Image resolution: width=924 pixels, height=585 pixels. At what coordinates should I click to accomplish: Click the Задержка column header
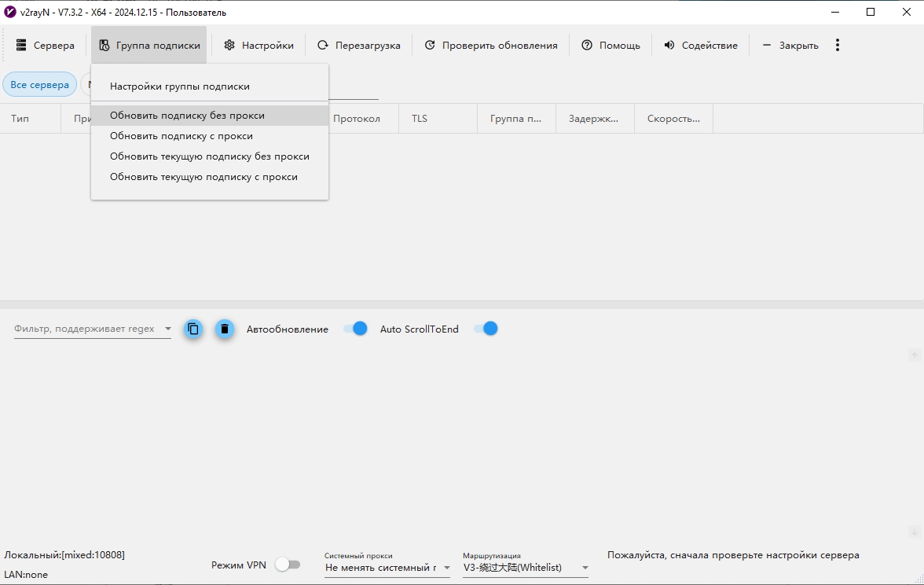point(594,119)
